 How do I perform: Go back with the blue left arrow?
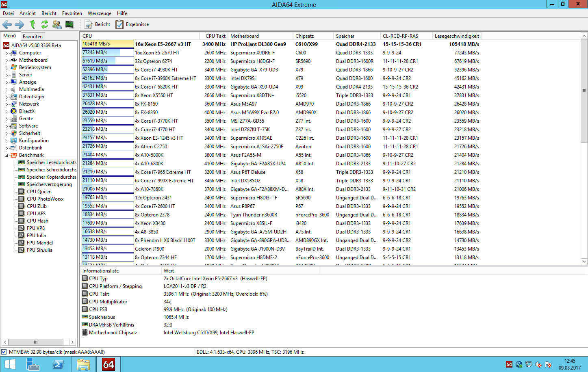coord(7,24)
